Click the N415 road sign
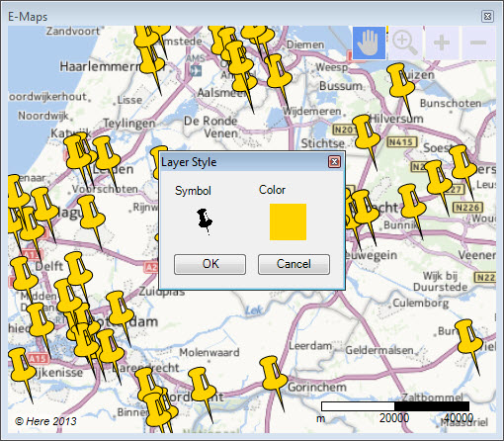504x441 pixels. click(401, 142)
